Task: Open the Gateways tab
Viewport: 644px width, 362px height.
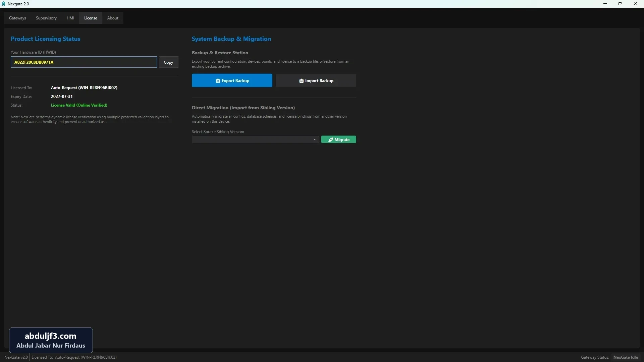Action: click(17, 18)
